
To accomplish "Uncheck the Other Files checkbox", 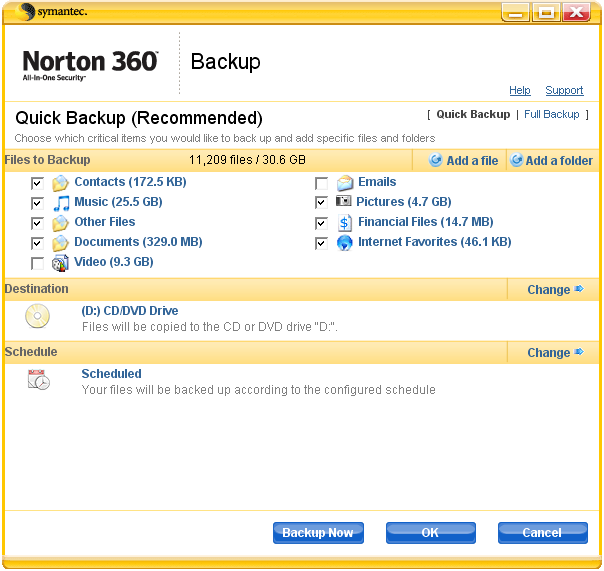I will coord(37,223).
